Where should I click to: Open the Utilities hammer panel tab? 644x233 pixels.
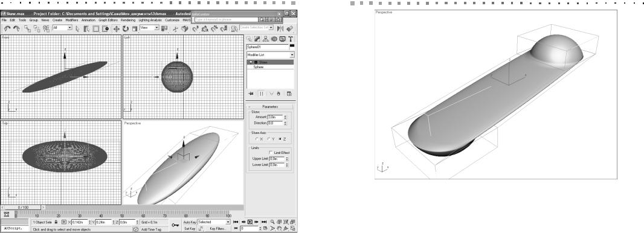tap(291, 39)
